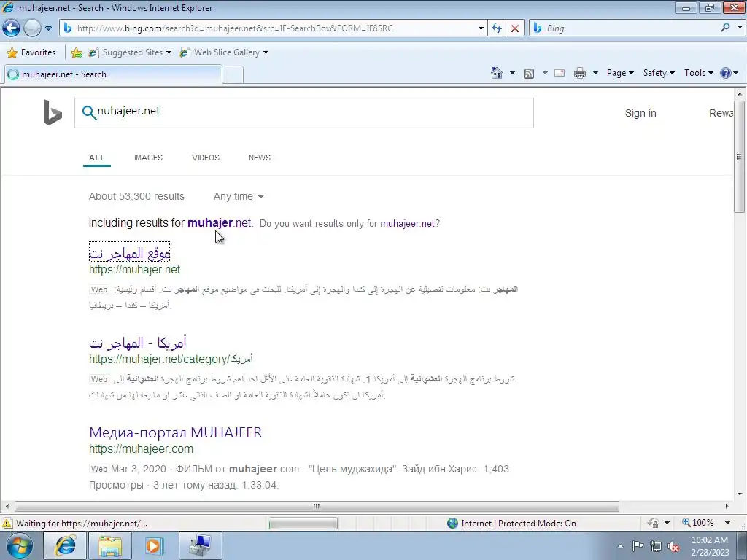Viewport: 747px width, 560px height.
Task: Click the warning icon in status bar
Action: (7, 523)
